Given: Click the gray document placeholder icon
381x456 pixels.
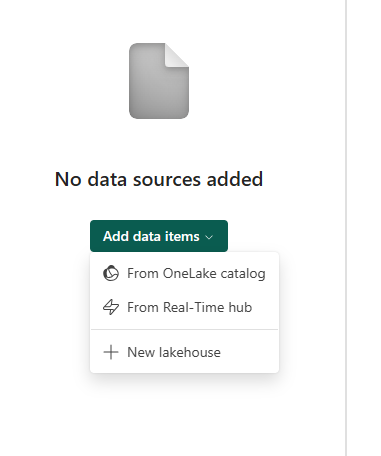Looking at the screenshot, I should [159, 81].
